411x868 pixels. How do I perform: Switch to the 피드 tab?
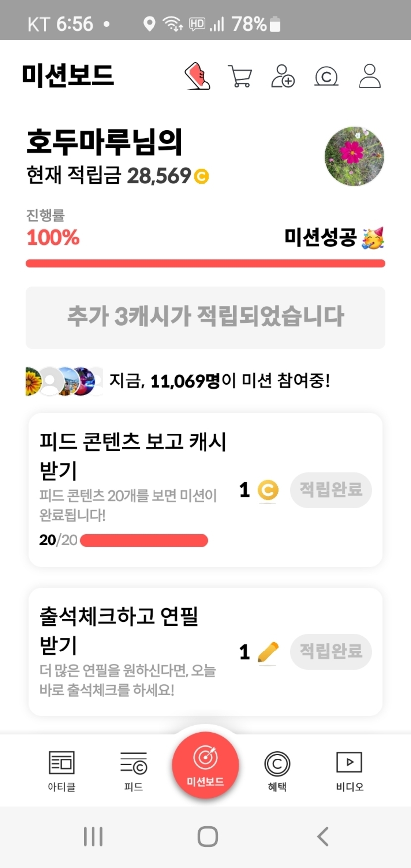(x=133, y=770)
